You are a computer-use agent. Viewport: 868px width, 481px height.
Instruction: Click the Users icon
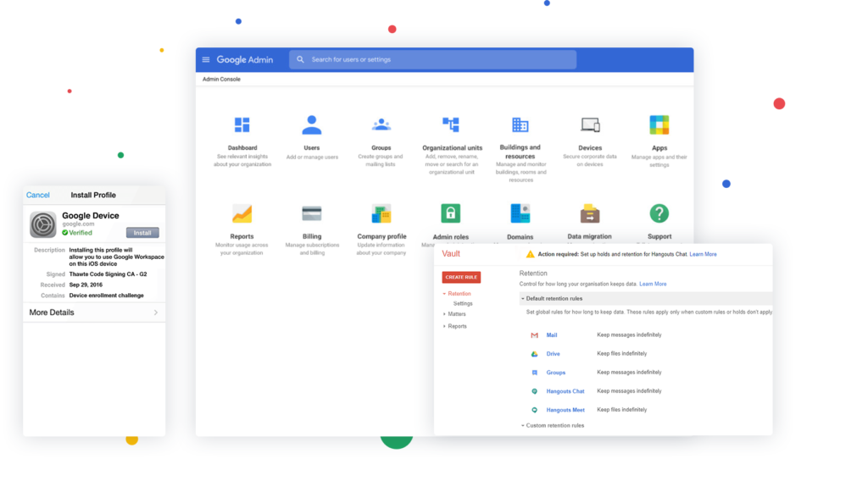point(311,125)
